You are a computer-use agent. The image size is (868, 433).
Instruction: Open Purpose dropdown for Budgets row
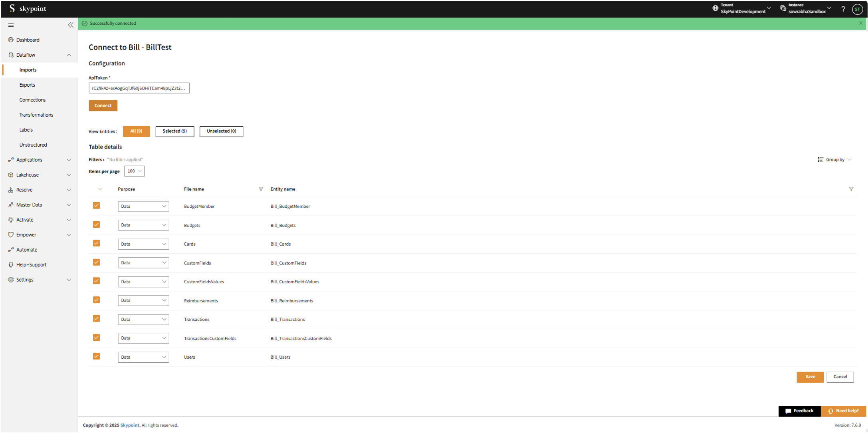143,225
